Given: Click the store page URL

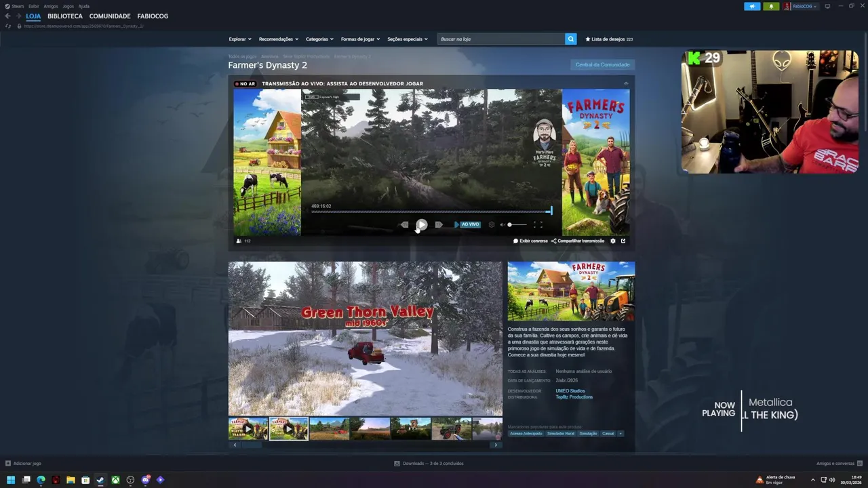Looking at the screenshot, I should click(83, 26).
